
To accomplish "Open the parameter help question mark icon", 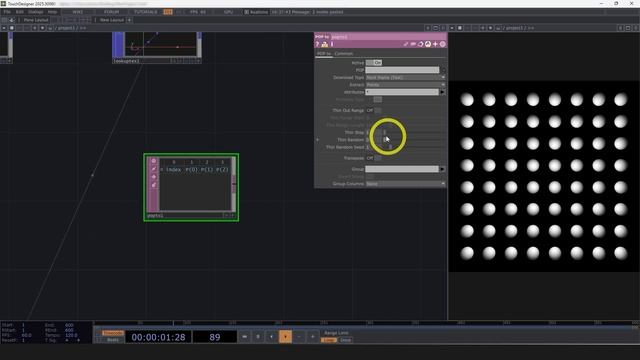I will 318,44.
